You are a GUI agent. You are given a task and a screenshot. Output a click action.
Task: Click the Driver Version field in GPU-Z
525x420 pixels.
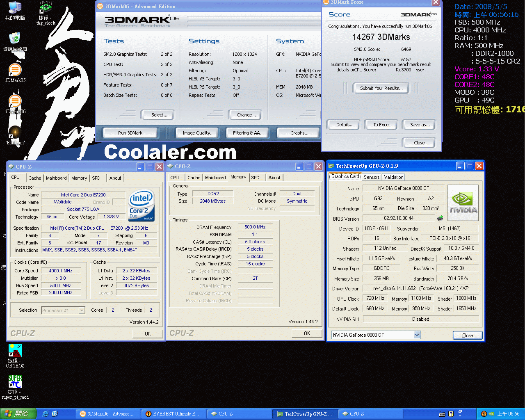click(x=421, y=288)
